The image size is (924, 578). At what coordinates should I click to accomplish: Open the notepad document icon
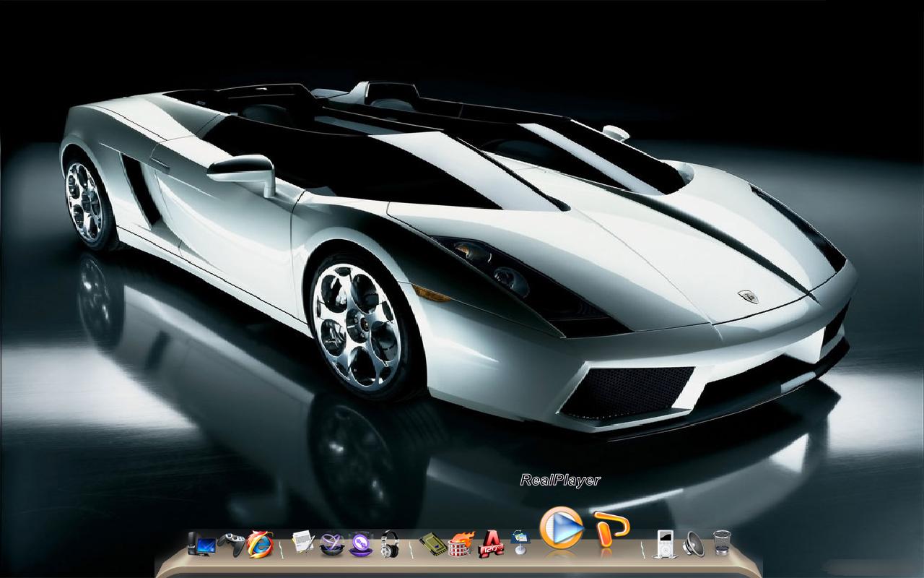pos(303,543)
